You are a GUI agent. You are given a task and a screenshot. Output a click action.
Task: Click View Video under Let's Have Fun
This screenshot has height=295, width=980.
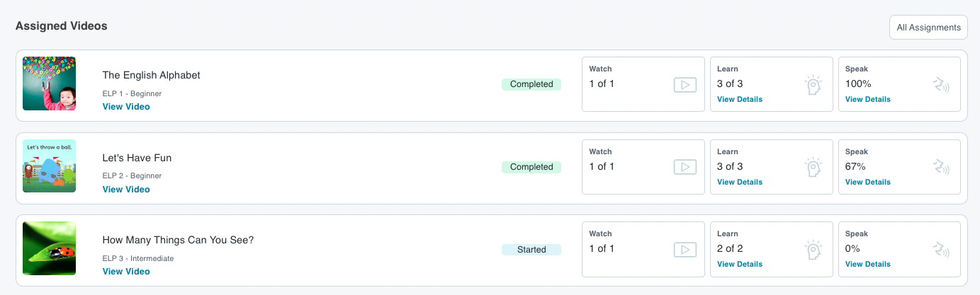[x=126, y=190]
